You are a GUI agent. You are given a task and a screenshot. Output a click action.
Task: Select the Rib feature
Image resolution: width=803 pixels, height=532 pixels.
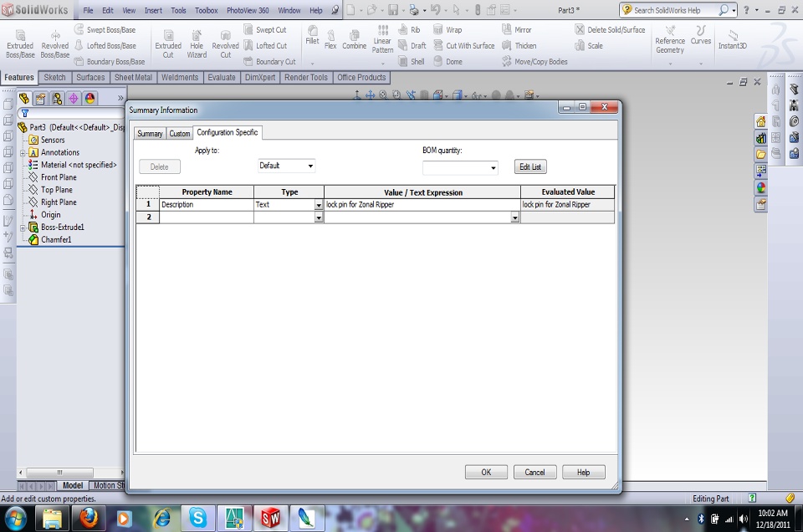[409, 30]
